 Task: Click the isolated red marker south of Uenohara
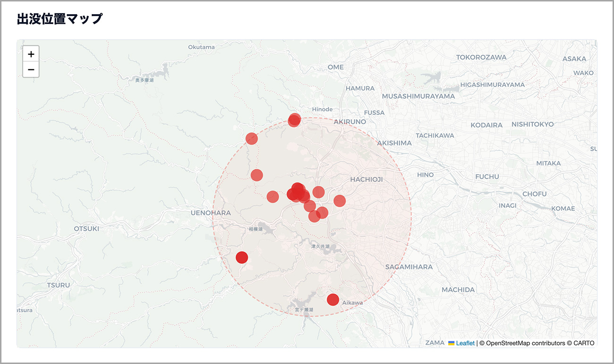pos(242,257)
